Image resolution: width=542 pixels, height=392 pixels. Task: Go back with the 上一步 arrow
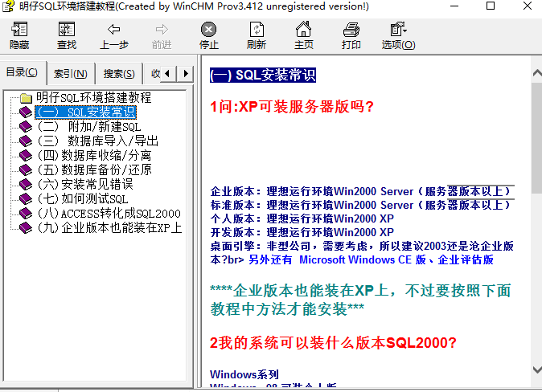(114, 35)
